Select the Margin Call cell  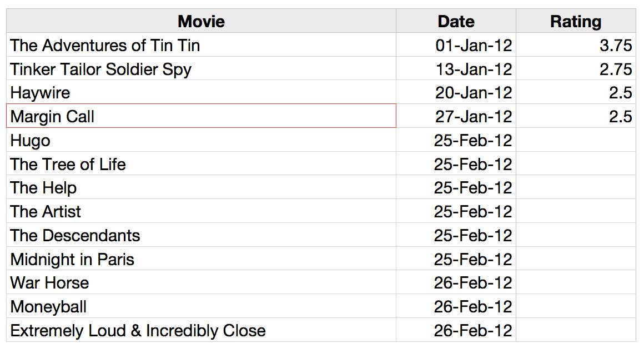(x=201, y=116)
